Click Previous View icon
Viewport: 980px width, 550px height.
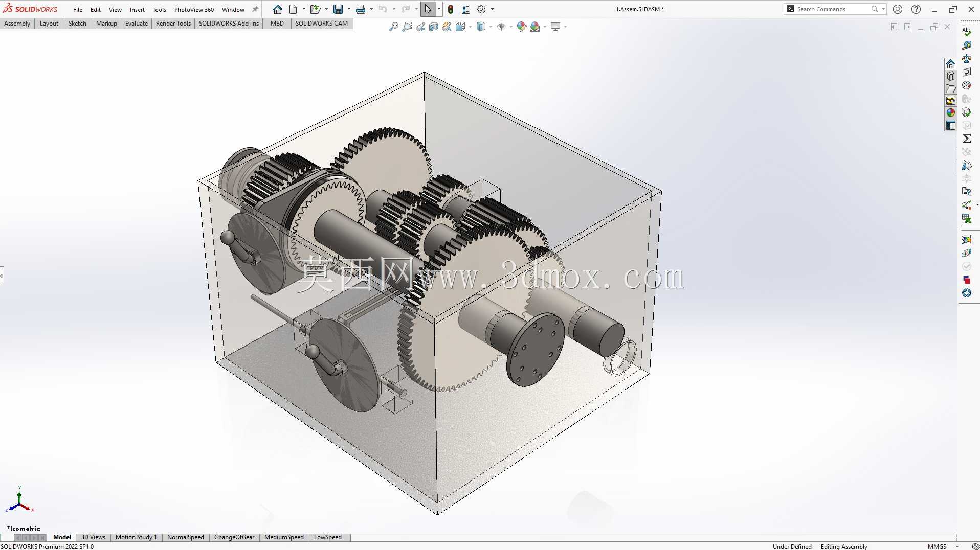tap(420, 27)
